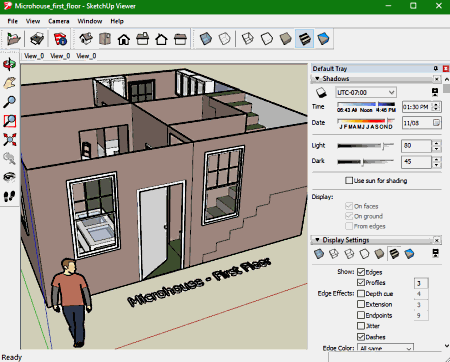Enable the X-ray face style in the toolbar
450x362 pixels.
[x=206, y=39]
